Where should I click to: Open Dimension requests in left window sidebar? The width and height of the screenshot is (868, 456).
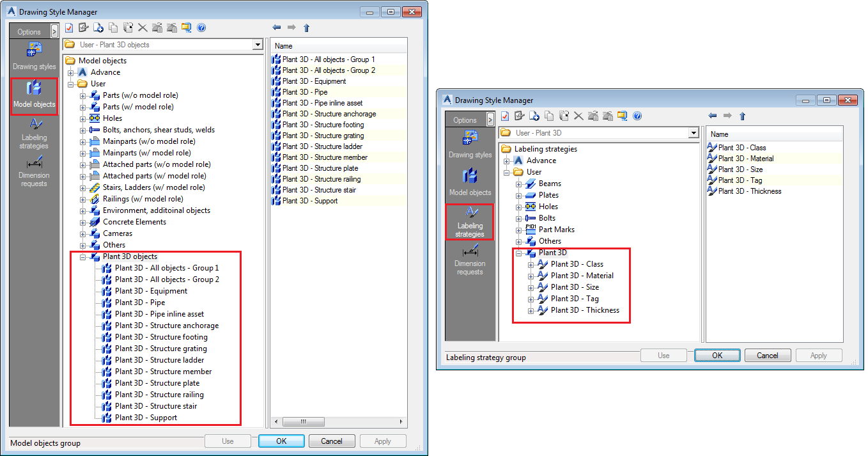pyautogui.click(x=34, y=170)
